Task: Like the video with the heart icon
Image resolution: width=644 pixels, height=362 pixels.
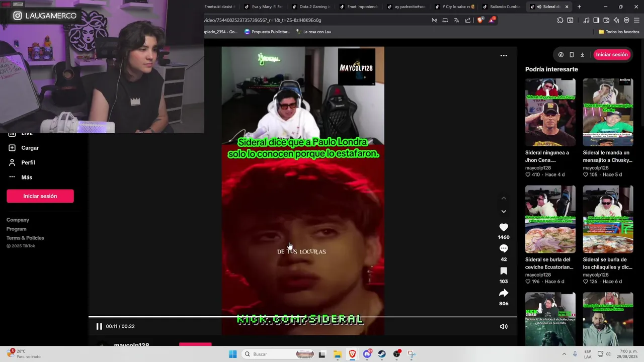Action: point(504,227)
